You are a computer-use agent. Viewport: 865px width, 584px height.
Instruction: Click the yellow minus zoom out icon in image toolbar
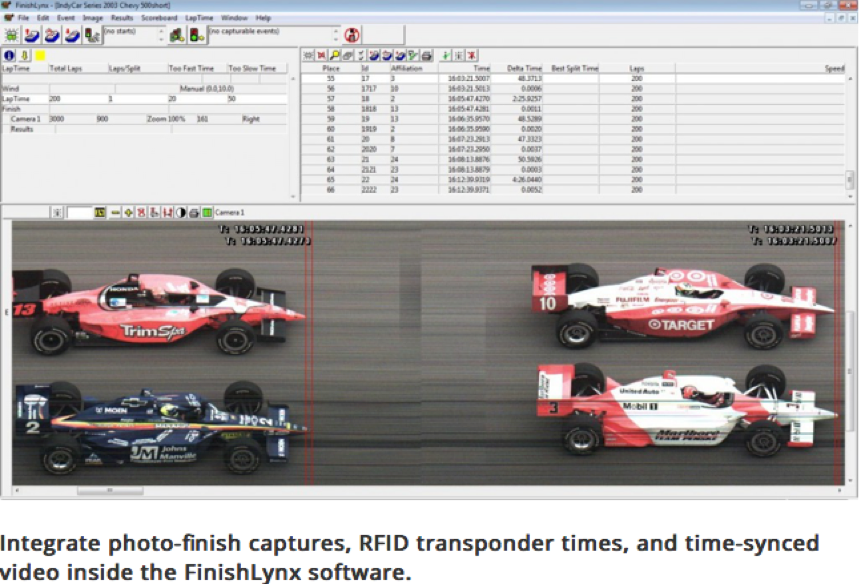(x=115, y=212)
